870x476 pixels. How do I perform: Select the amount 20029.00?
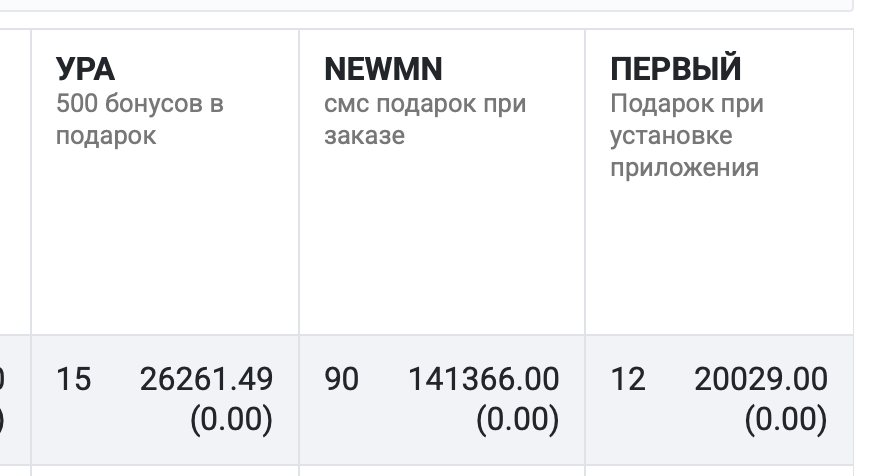761,379
